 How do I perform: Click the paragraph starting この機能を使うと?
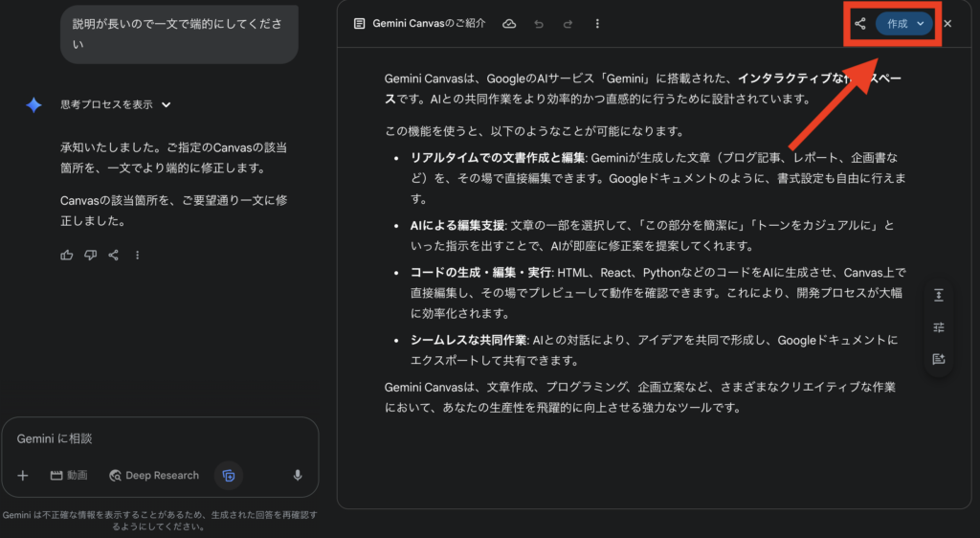click(535, 131)
